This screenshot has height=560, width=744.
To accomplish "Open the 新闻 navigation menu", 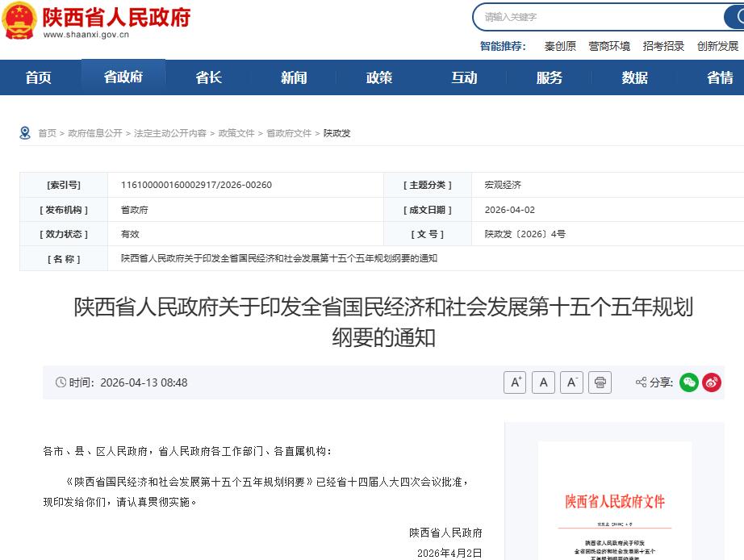I will (292, 77).
